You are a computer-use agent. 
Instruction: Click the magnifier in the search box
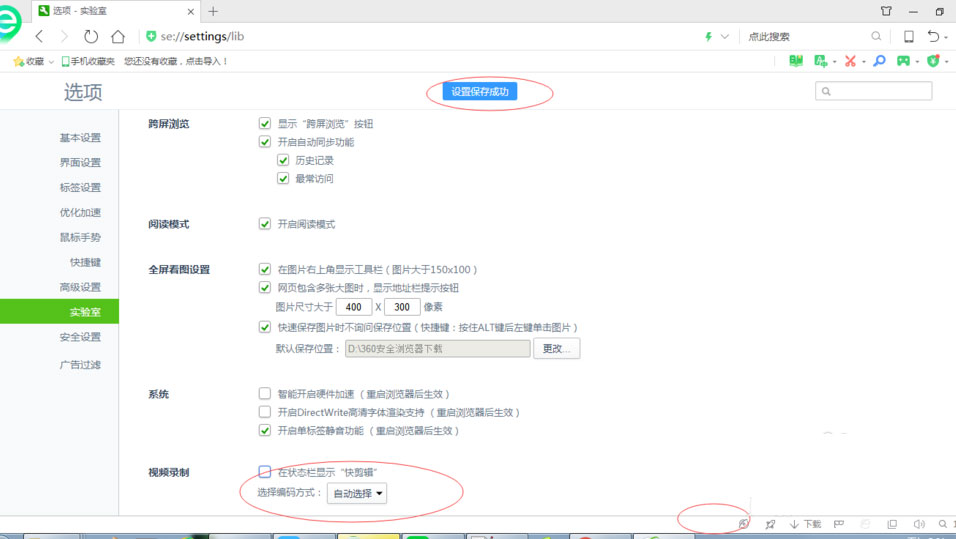tap(876, 37)
